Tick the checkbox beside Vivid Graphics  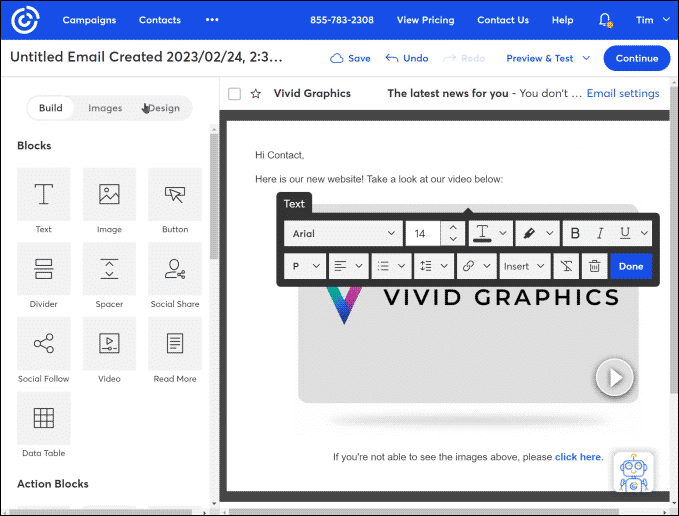coord(235,94)
